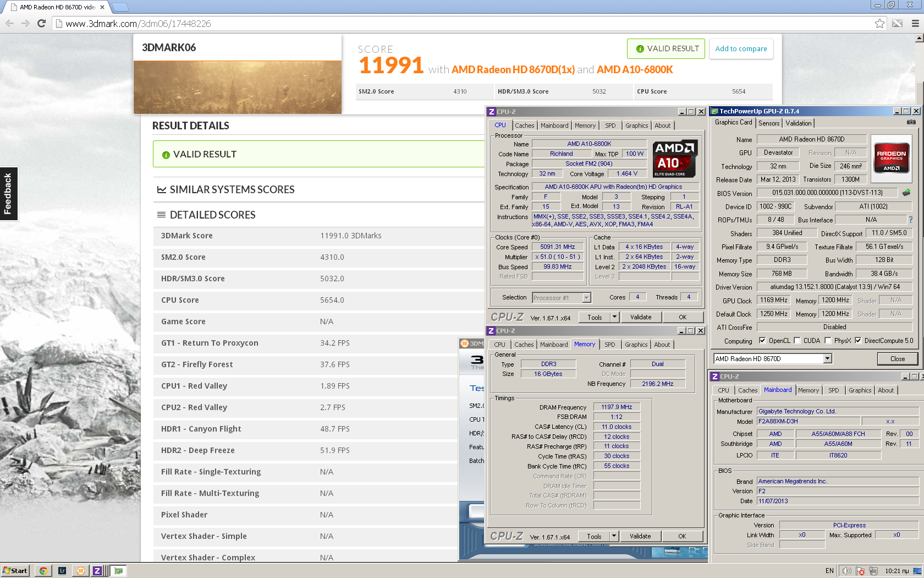The image size is (924, 578).
Task: Open the Mainboard tab in top CPU-Z
Action: pyautogui.click(x=554, y=126)
